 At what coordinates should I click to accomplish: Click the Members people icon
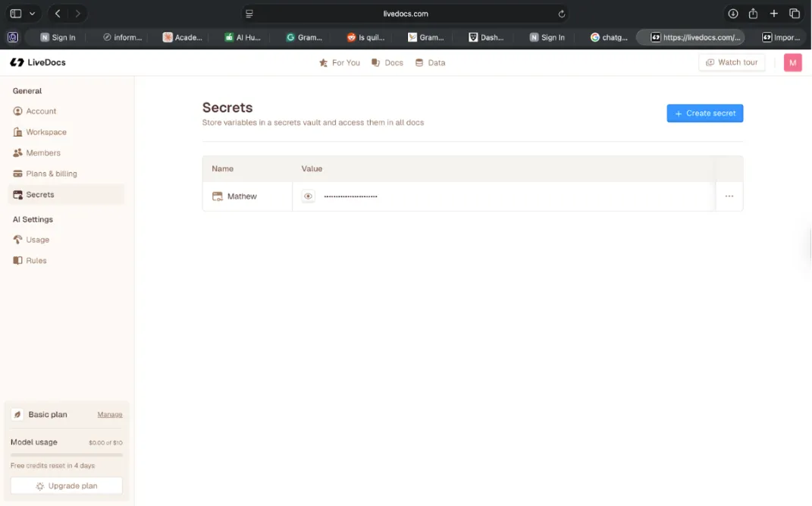click(17, 152)
